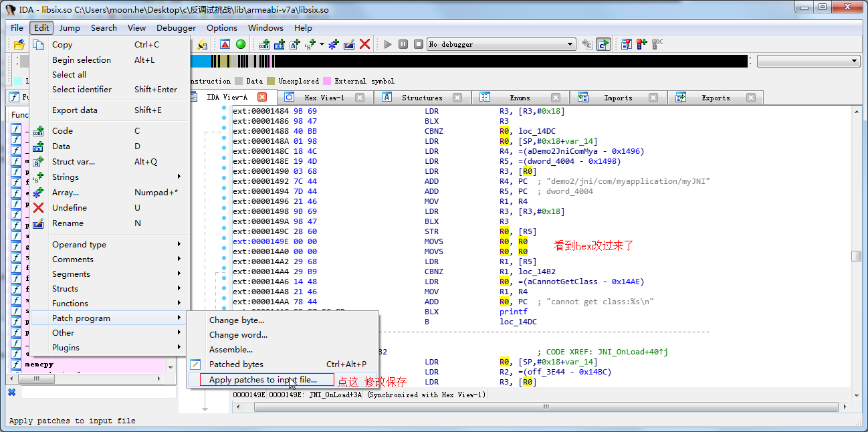868x432 pixels.
Task: Open the Jump menu
Action: point(70,27)
